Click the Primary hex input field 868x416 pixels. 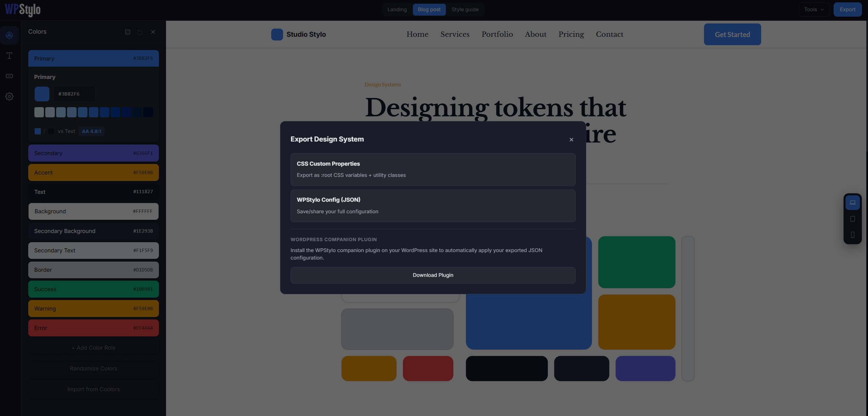[x=74, y=94]
